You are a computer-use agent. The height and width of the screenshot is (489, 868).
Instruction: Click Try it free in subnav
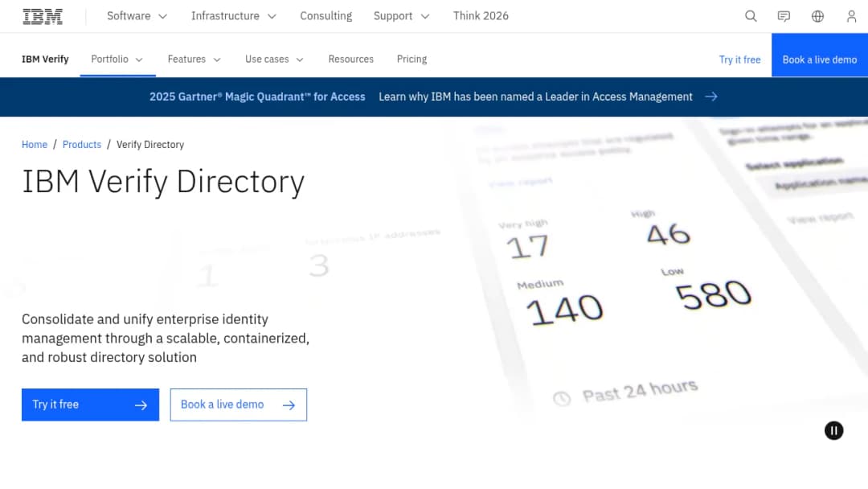pyautogui.click(x=739, y=60)
